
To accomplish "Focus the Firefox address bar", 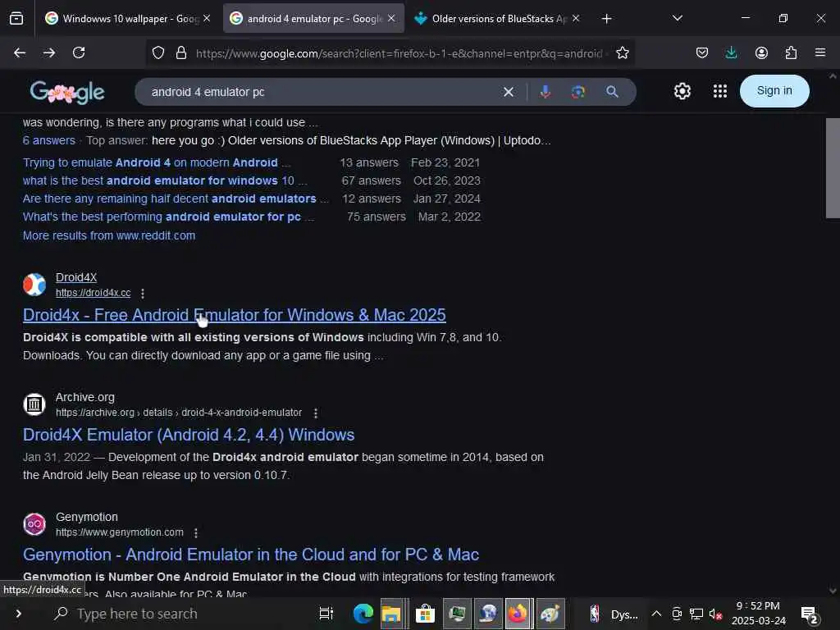I will click(x=399, y=53).
